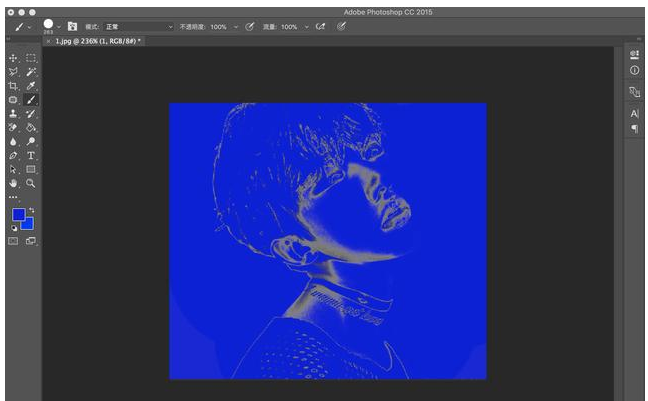
Task: Click the background color swatch
Action: pyautogui.click(x=28, y=224)
